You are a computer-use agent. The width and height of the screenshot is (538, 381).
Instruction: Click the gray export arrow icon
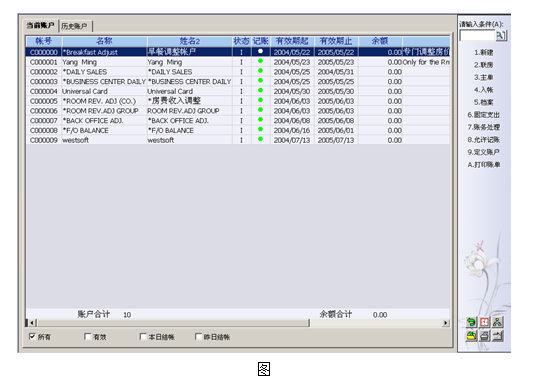[x=497, y=335]
